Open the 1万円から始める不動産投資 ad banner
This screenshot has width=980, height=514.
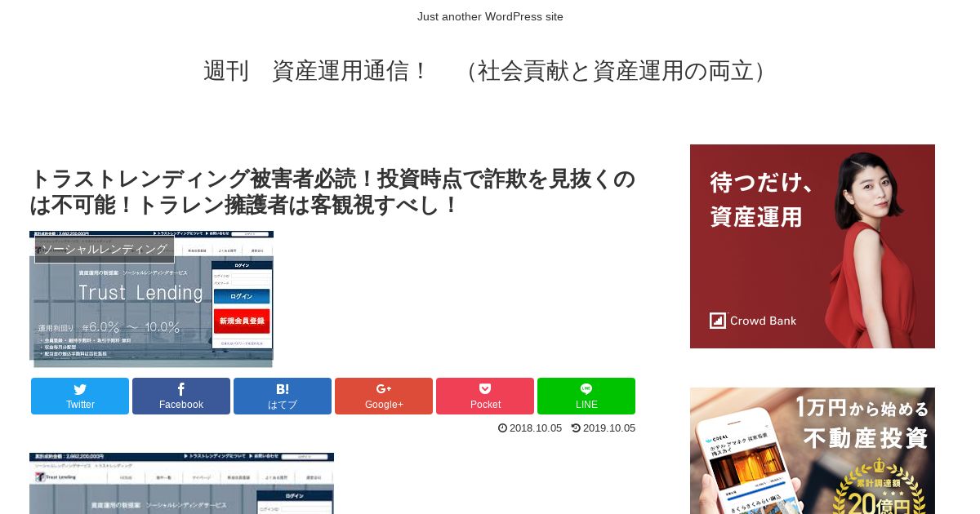(x=813, y=450)
